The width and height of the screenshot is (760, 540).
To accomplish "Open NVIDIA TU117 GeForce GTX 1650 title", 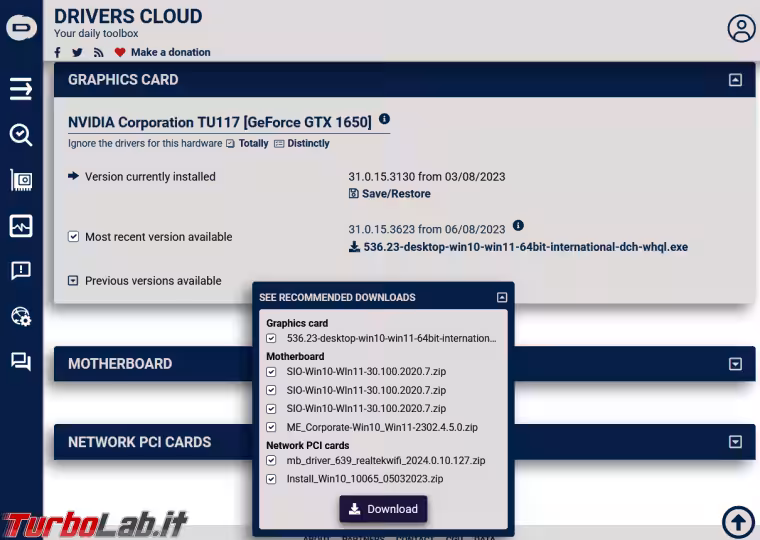I will [220, 122].
